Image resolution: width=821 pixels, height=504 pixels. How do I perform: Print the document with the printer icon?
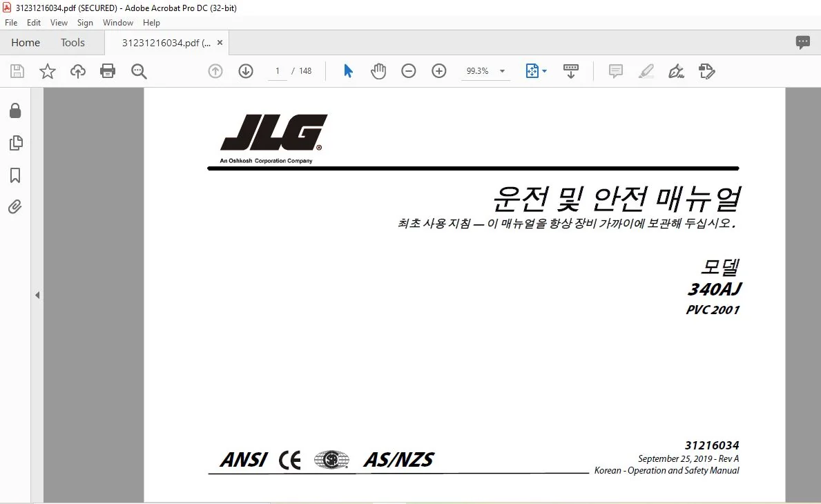[x=108, y=71]
